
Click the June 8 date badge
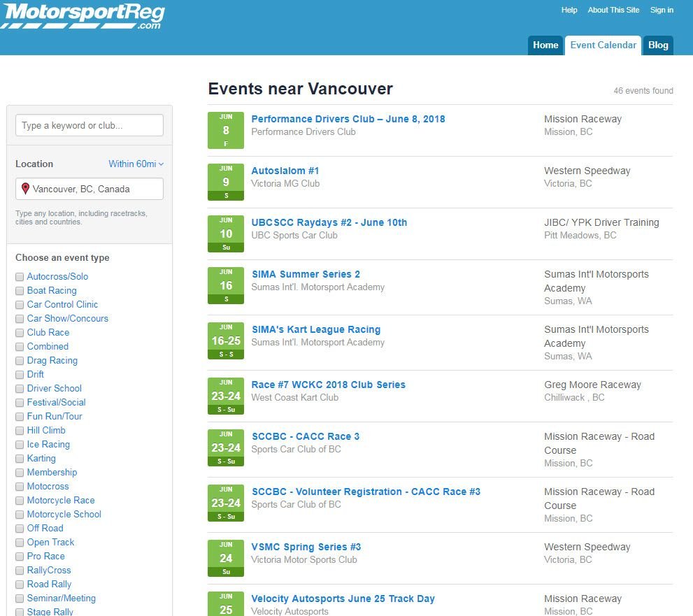tap(226, 130)
